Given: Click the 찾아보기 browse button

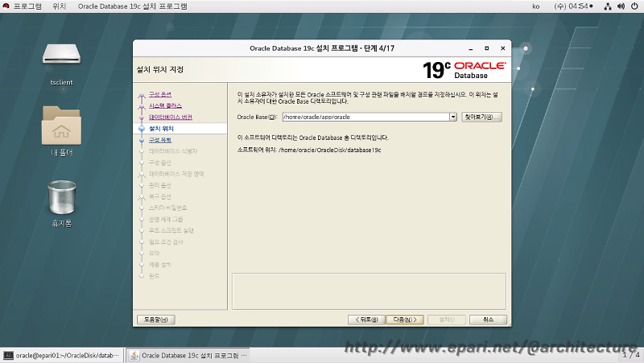Looking at the screenshot, I should 481,117.
